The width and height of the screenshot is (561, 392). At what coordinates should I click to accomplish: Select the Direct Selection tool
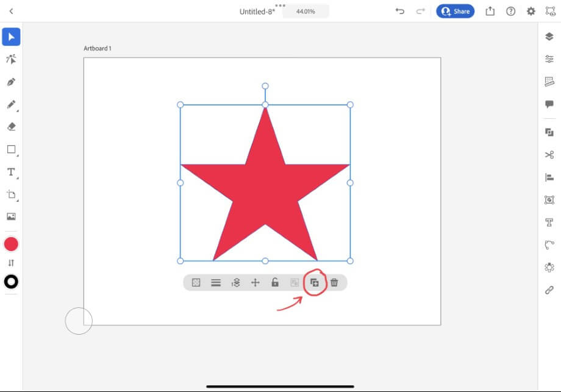click(11, 59)
